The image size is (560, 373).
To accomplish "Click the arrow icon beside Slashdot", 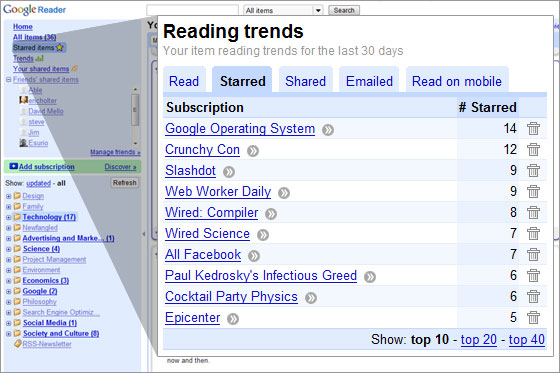I will 229,172.
